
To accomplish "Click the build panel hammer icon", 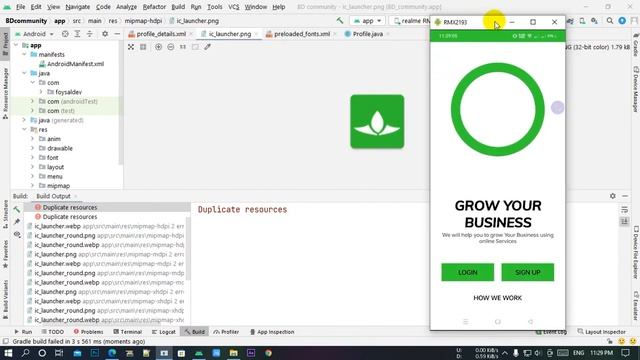I will pos(17,209).
